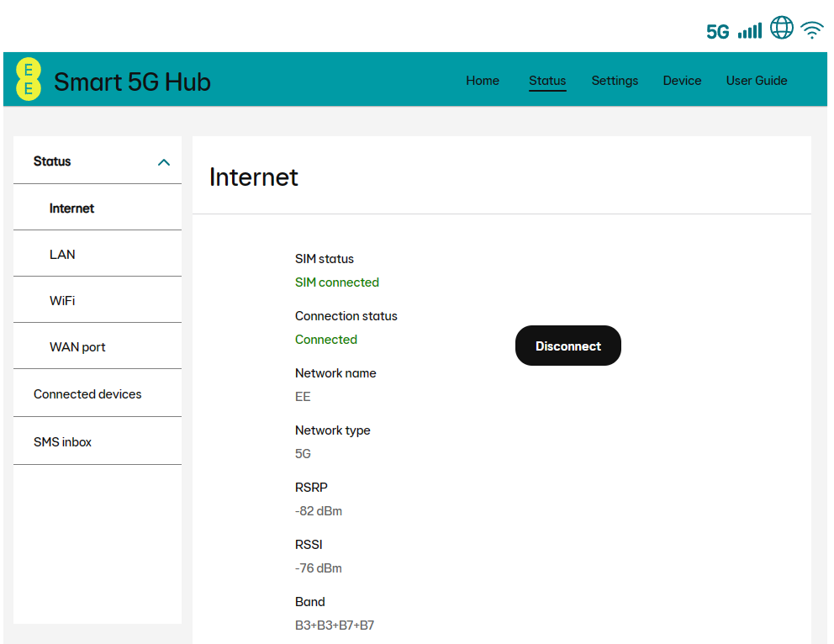Click the Internet page heading
Screen dimensions: 834x644
tap(254, 177)
